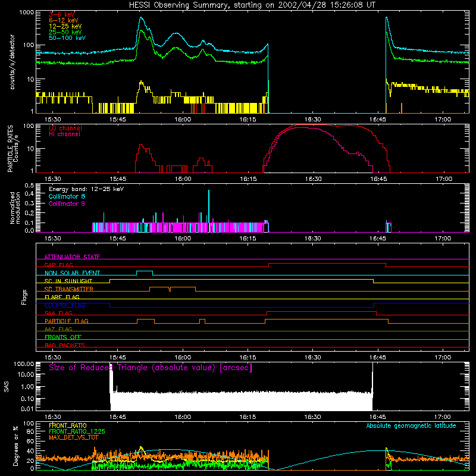
Task: Click the Size of Reduced Triangle title
Action: (151, 368)
